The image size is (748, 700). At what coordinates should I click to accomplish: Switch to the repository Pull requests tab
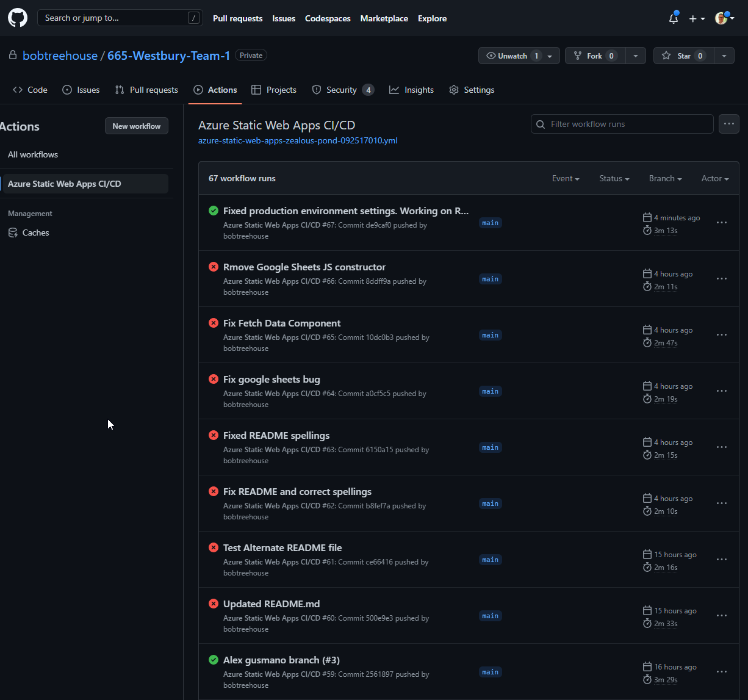tap(146, 90)
